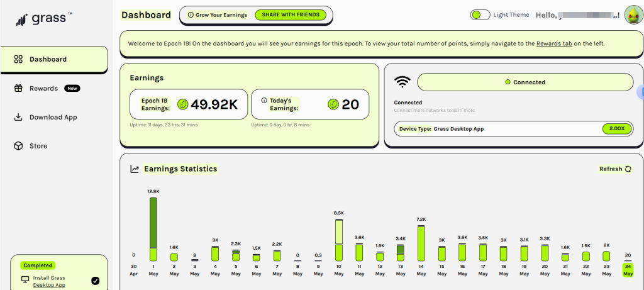The image size is (644, 290).
Task: Click the 23 May 2K bar
Action: [606, 256]
